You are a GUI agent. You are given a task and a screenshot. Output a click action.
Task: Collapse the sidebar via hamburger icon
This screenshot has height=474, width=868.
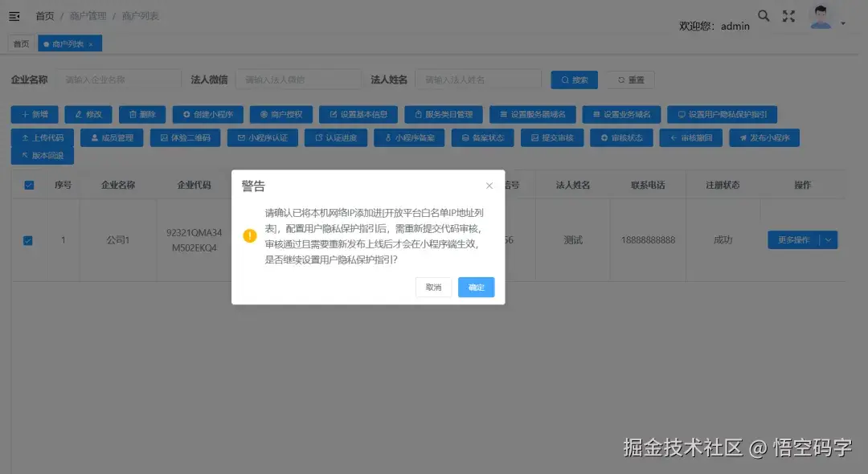coord(14,15)
